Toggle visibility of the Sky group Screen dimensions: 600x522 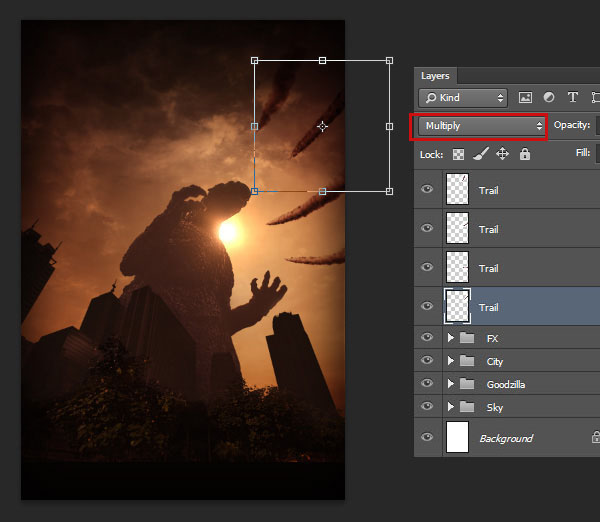(x=427, y=406)
